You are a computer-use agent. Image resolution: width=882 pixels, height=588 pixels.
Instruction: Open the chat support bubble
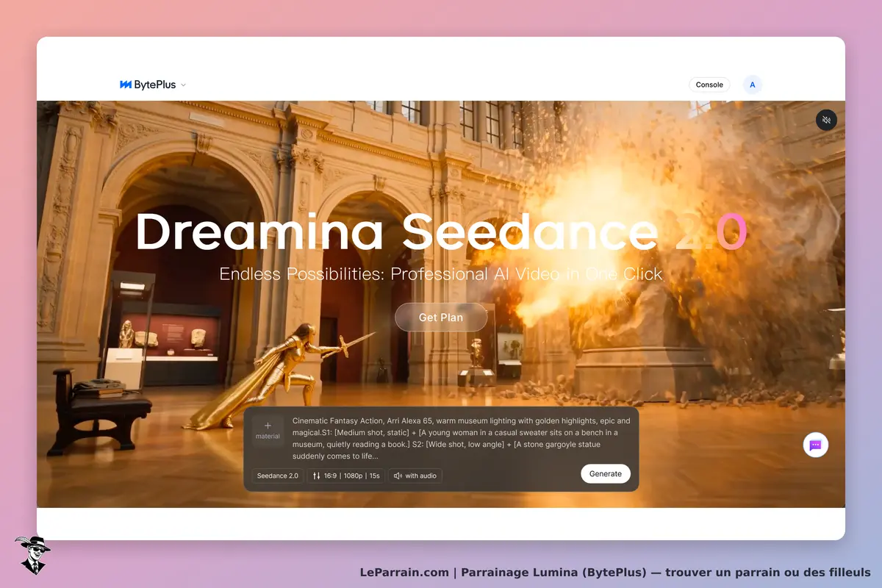point(815,445)
